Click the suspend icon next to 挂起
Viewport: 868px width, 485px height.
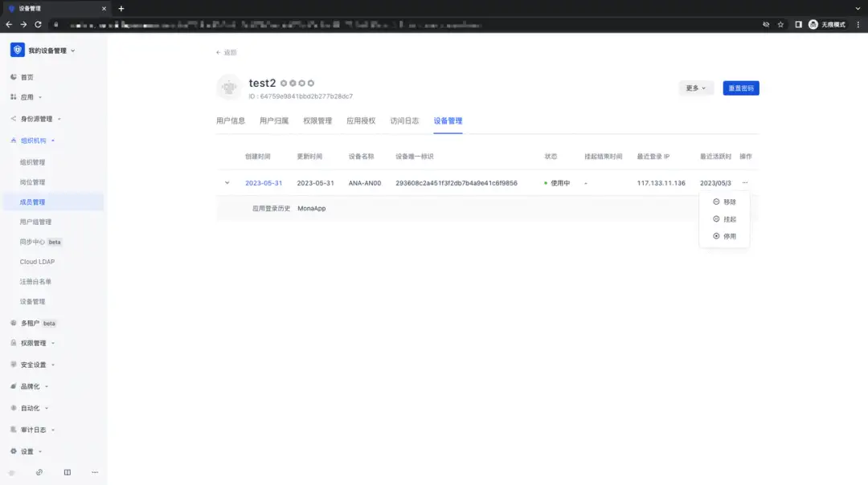click(x=716, y=219)
